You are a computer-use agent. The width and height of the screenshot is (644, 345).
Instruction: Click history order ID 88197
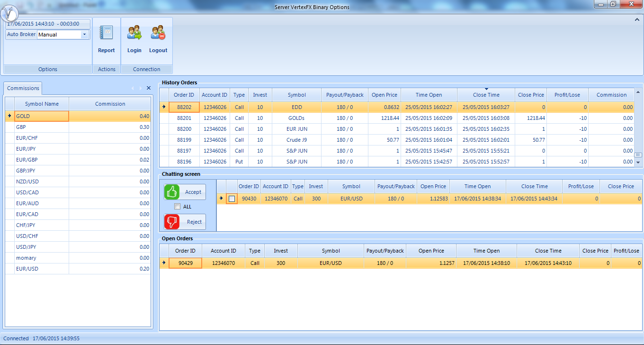[x=184, y=151]
